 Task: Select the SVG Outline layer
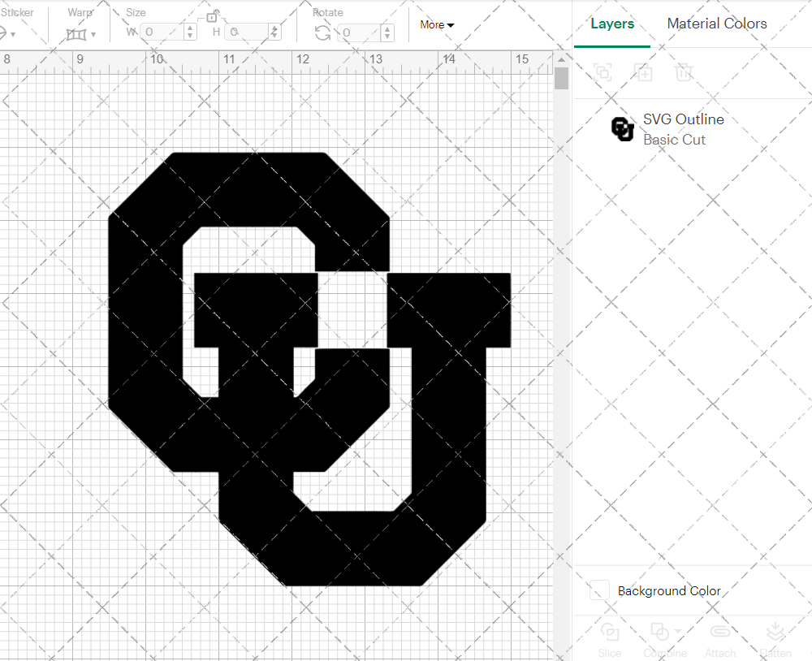pos(693,129)
